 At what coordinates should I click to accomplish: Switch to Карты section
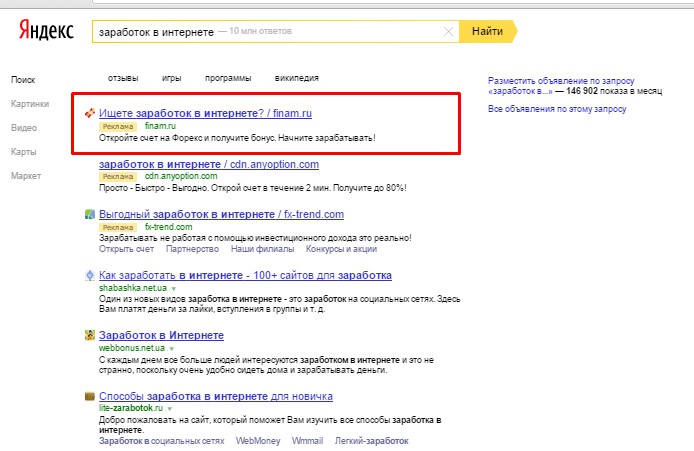pos(23,152)
